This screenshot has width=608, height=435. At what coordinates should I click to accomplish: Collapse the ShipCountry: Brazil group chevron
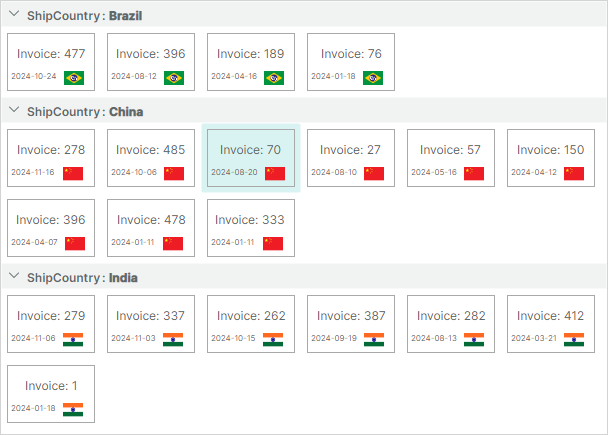click(x=14, y=14)
